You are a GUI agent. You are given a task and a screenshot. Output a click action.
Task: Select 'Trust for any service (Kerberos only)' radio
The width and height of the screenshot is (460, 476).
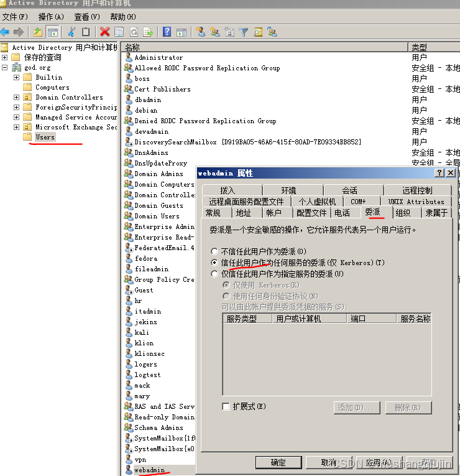214,263
